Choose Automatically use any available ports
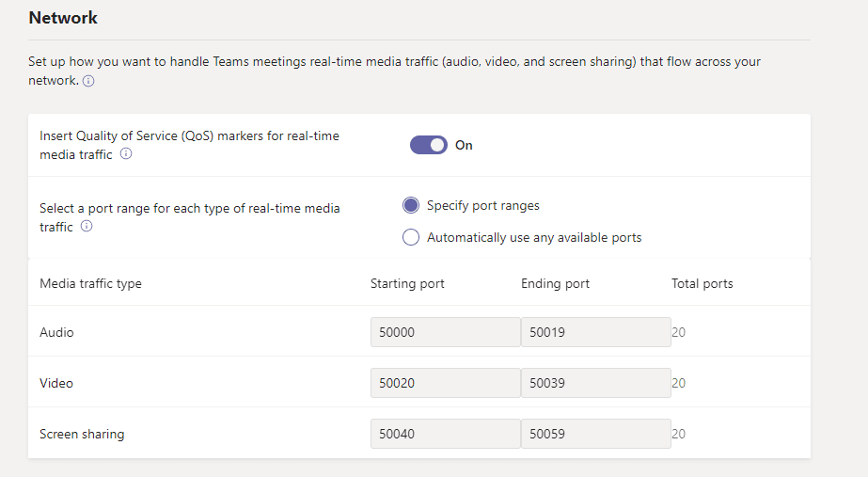Viewport: 868px width, 477px height. pyautogui.click(x=411, y=237)
